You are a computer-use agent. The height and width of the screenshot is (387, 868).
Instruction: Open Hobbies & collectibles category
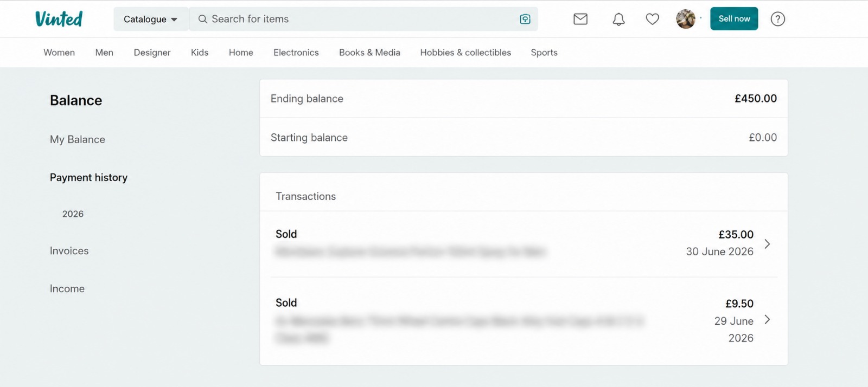pos(465,53)
